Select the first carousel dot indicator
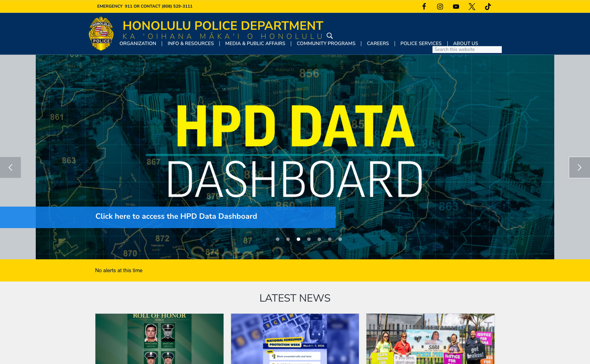The image size is (590, 364). [278, 239]
